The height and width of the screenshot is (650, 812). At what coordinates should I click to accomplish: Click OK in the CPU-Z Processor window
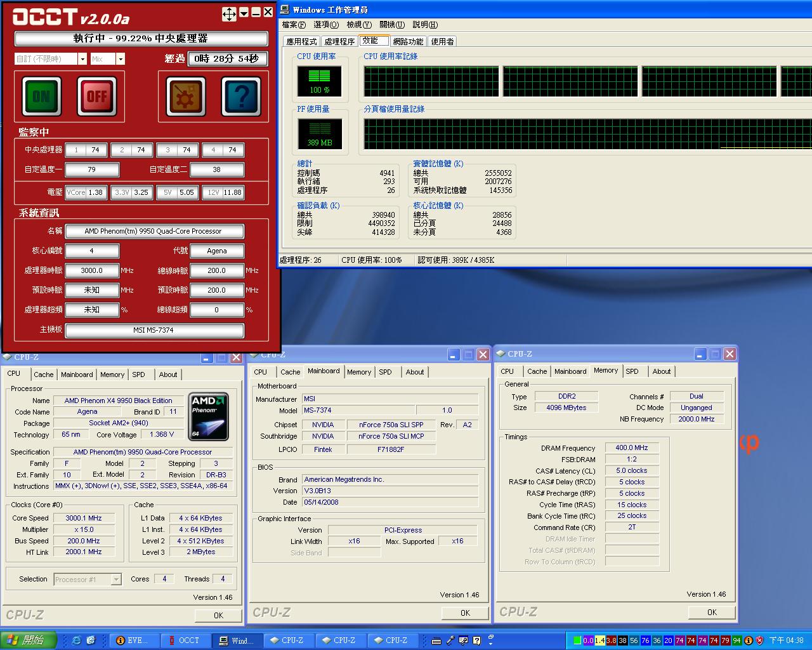218,615
